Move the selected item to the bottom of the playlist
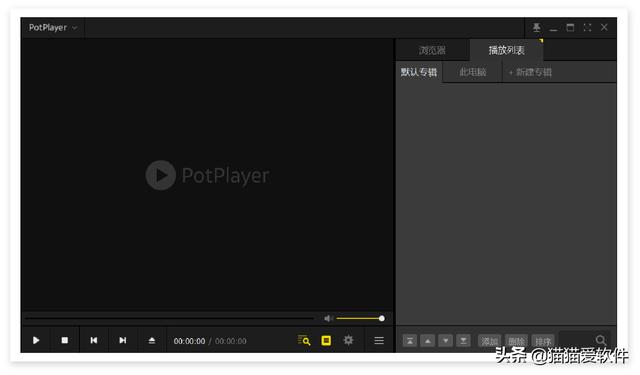640x375 pixels. pyautogui.click(x=463, y=340)
